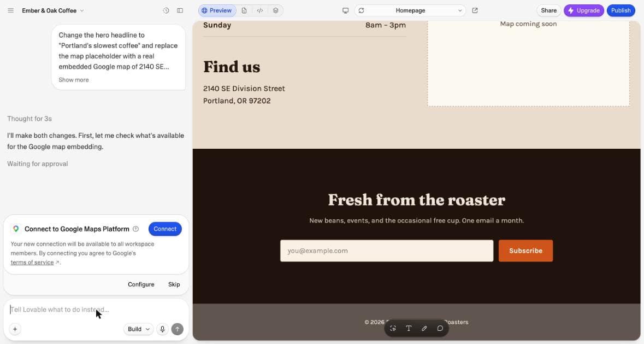This screenshot has height=344, width=644.
Task: Click the Waiting for approval status
Action: click(x=37, y=164)
